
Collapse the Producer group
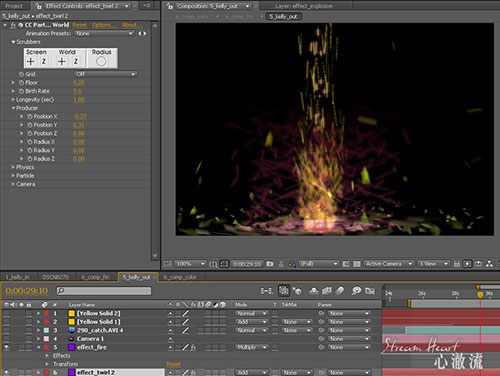pos(13,108)
